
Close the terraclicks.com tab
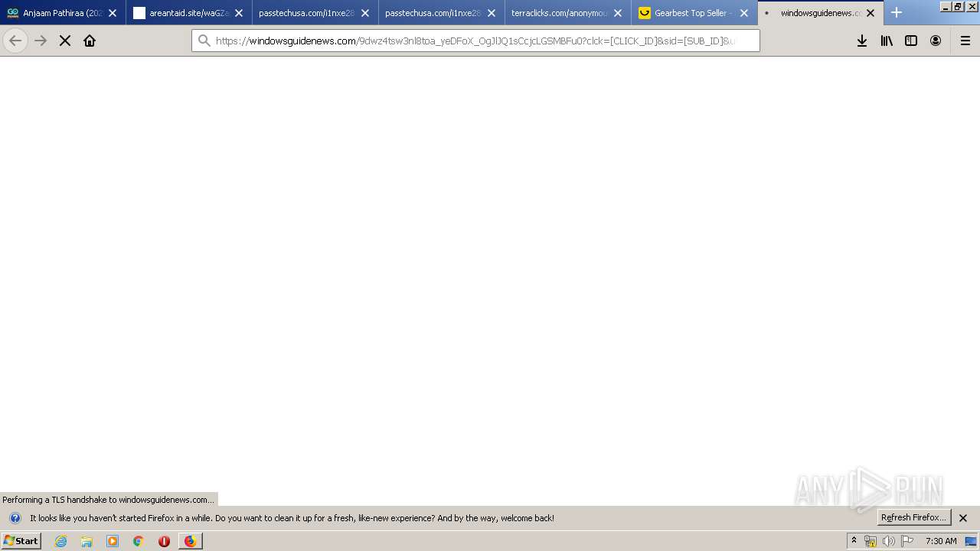pos(618,13)
